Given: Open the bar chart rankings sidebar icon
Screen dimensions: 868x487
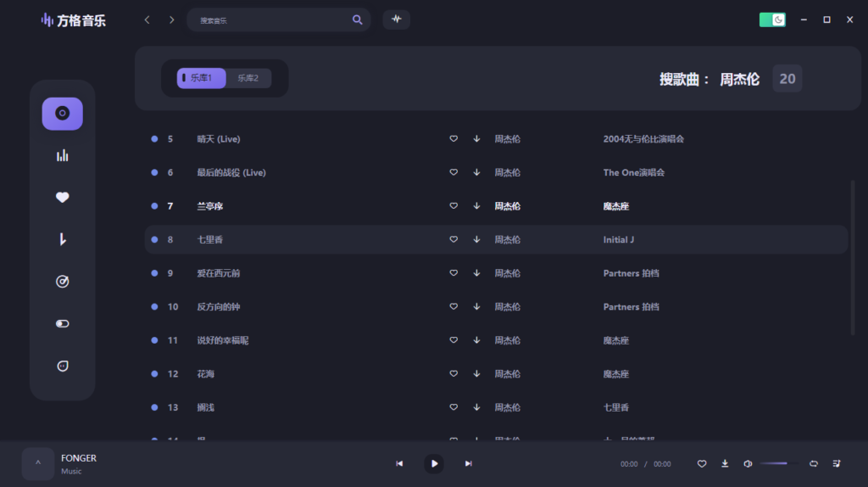Looking at the screenshot, I should [62, 155].
